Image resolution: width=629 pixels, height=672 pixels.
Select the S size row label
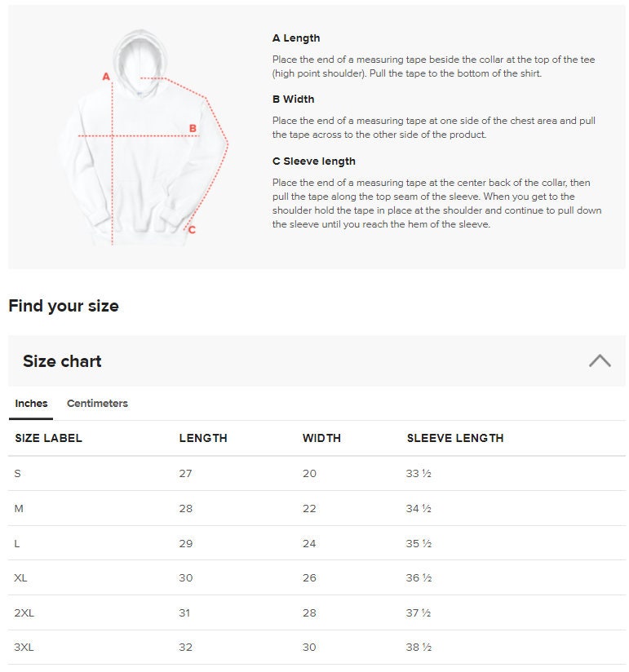(18, 474)
